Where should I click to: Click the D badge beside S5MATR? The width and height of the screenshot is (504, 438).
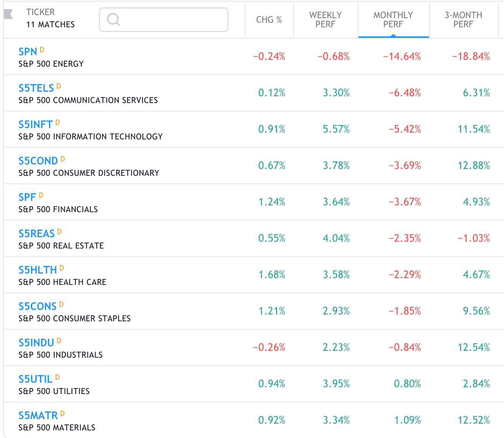click(x=63, y=413)
